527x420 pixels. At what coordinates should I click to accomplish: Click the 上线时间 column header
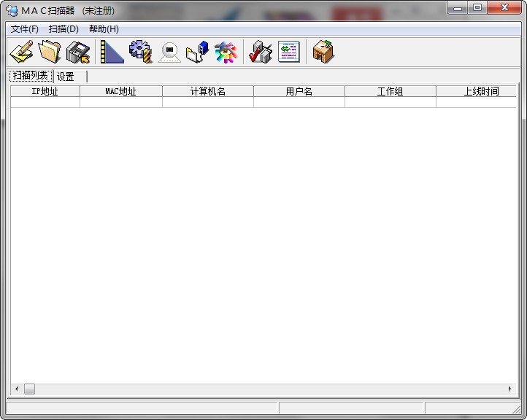[x=476, y=91]
